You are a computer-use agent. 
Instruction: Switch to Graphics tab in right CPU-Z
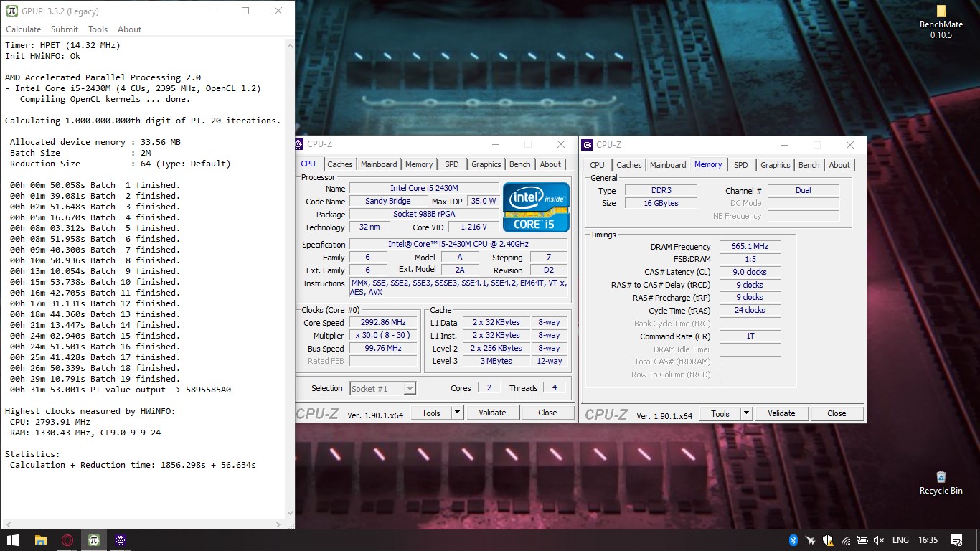click(x=776, y=165)
